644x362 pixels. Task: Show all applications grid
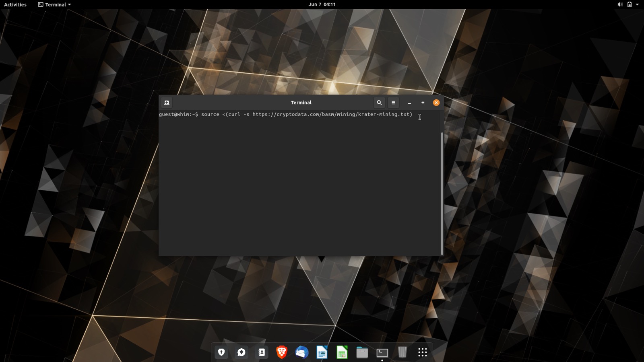point(422,352)
